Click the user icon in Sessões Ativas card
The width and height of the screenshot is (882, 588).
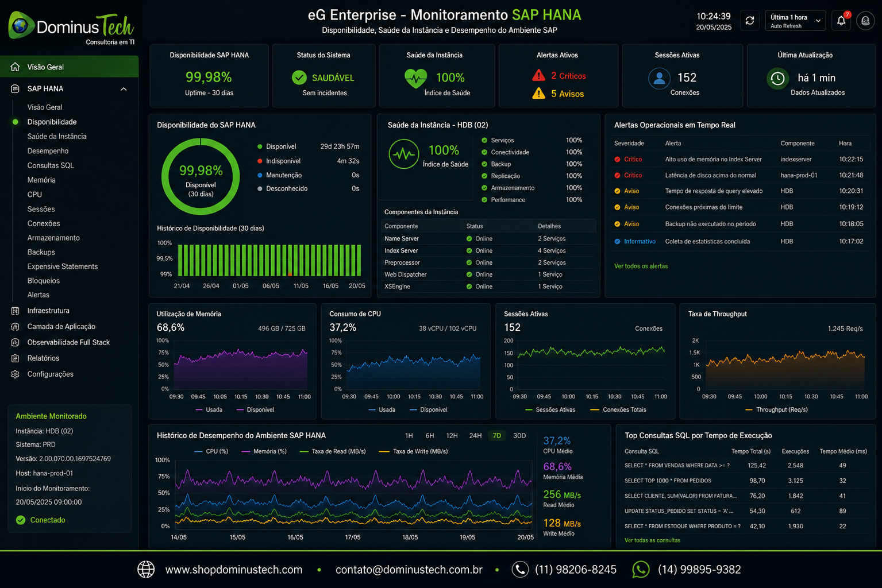[x=659, y=78]
